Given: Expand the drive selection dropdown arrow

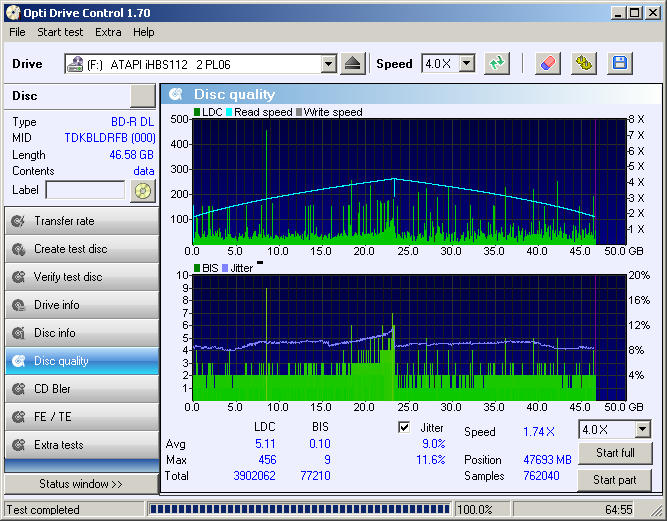Looking at the screenshot, I should pos(328,64).
